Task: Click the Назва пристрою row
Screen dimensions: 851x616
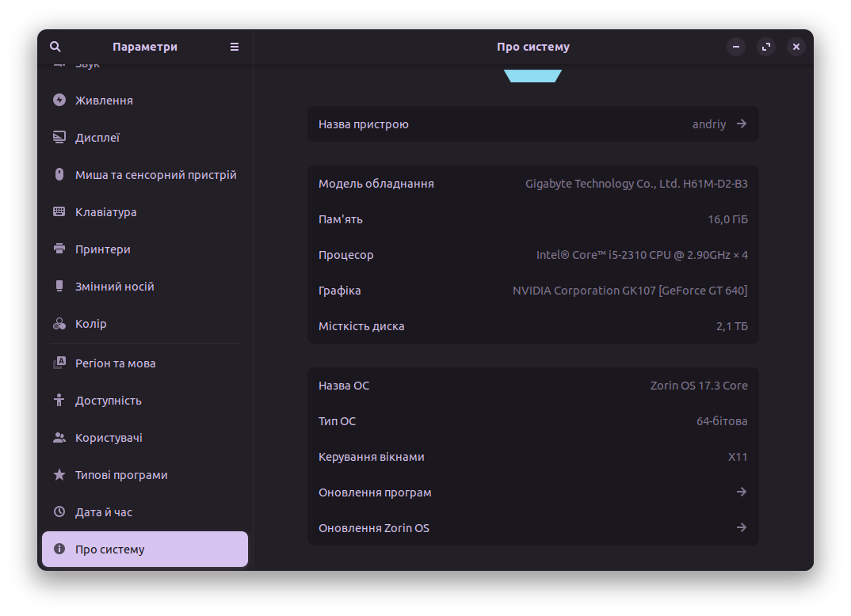Action: (x=532, y=124)
